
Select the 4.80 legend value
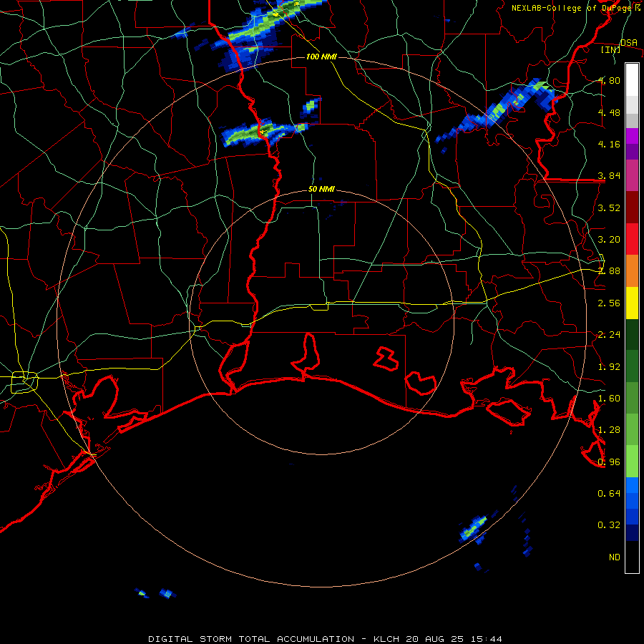tap(609, 80)
